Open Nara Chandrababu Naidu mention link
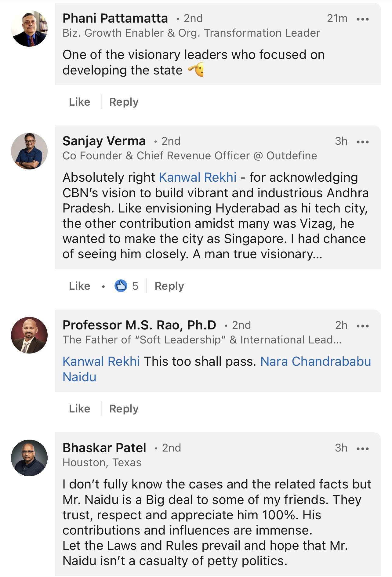The height and width of the screenshot is (577, 392). [315, 361]
